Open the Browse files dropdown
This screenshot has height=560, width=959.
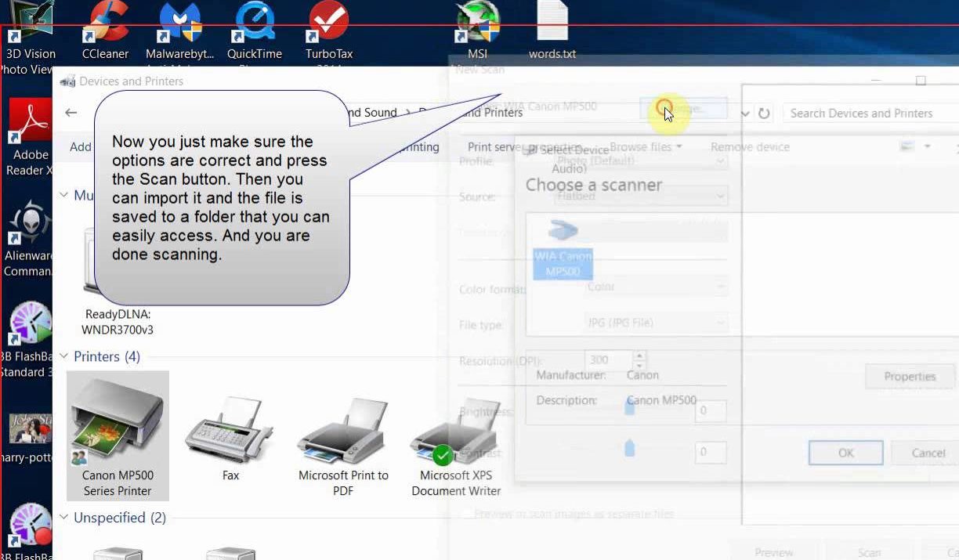point(646,146)
